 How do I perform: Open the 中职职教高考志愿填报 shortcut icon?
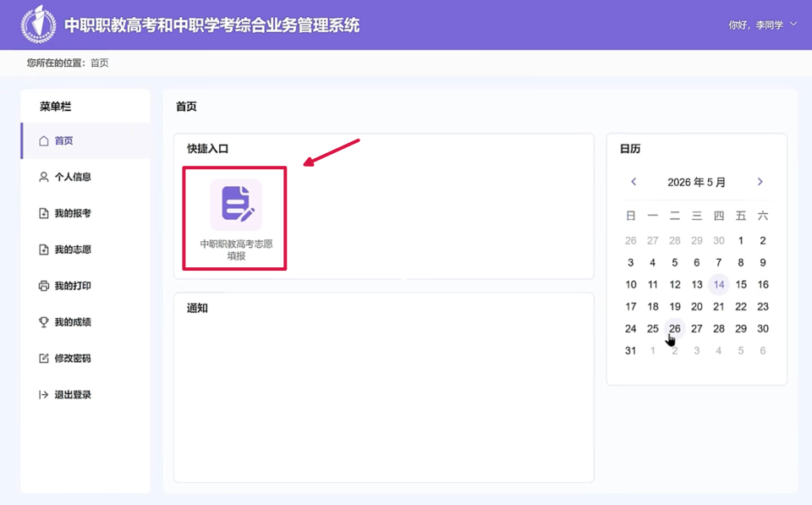236,205
